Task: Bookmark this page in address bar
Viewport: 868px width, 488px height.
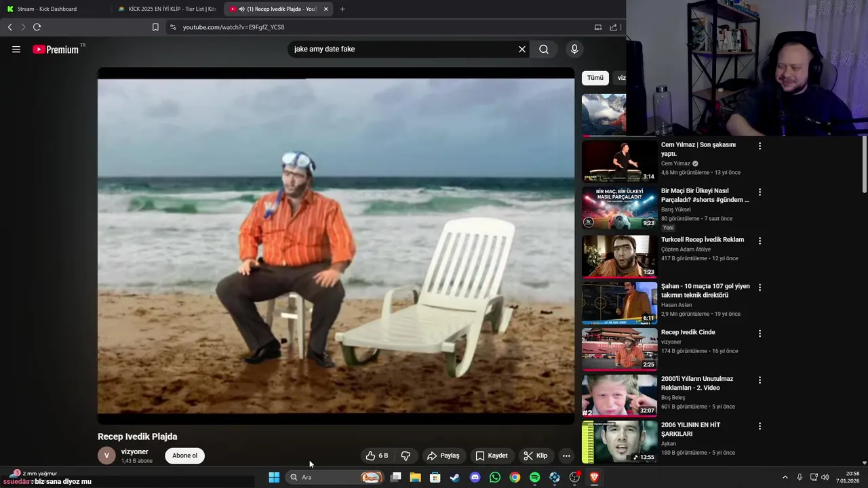Action: tap(155, 27)
